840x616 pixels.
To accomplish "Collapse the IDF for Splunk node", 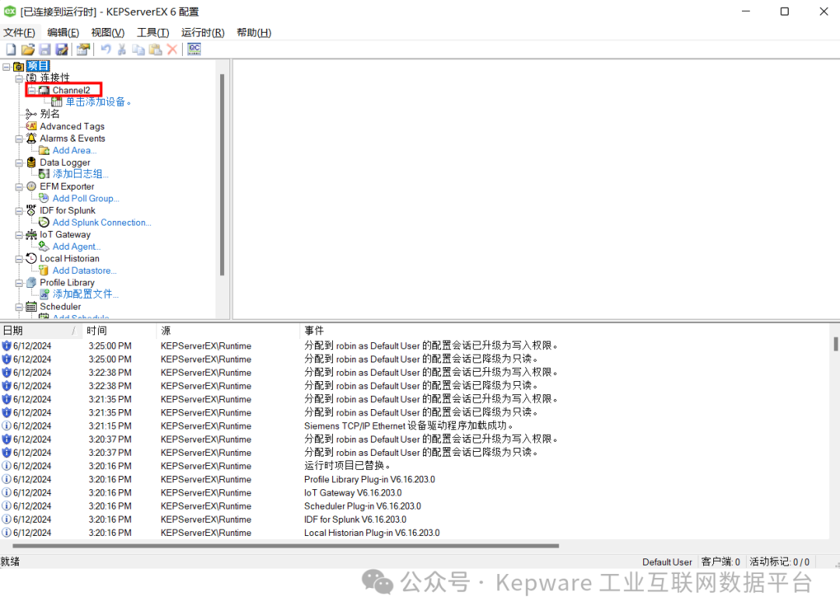I will pyautogui.click(x=19, y=211).
